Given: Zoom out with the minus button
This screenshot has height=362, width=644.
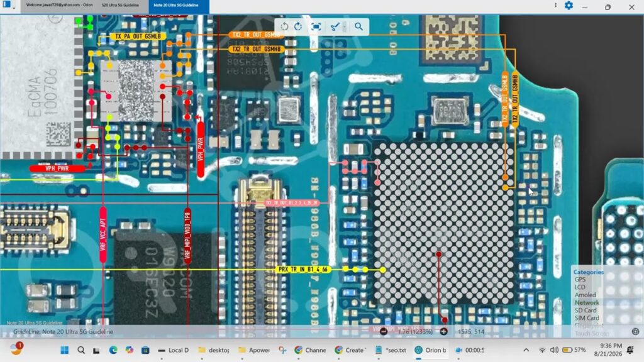Looking at the screenshot, I should point(384,331).
